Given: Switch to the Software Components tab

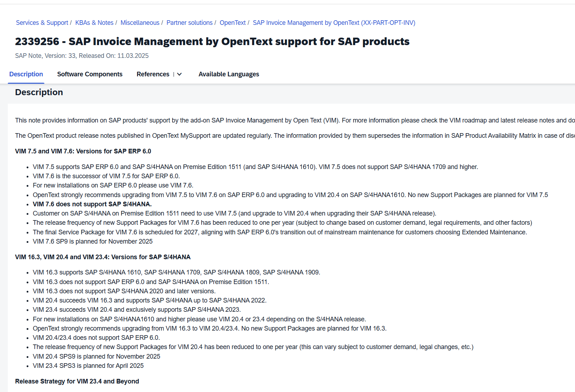Looking at the screenshot, I should point(90,74).
